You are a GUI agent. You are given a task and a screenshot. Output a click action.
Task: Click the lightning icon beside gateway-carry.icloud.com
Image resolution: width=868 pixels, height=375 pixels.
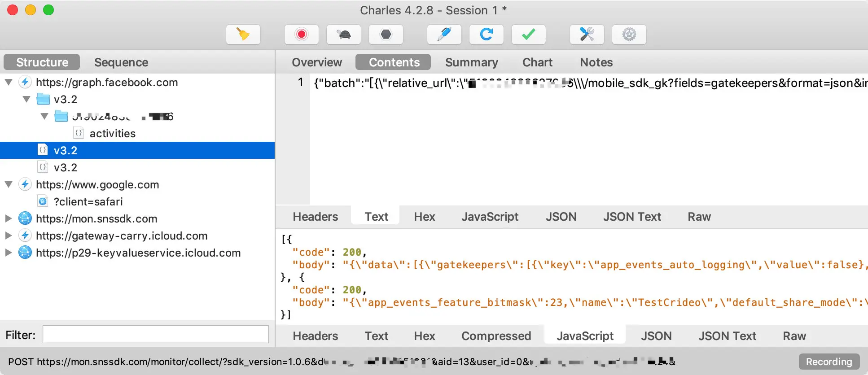pos(25,235)
